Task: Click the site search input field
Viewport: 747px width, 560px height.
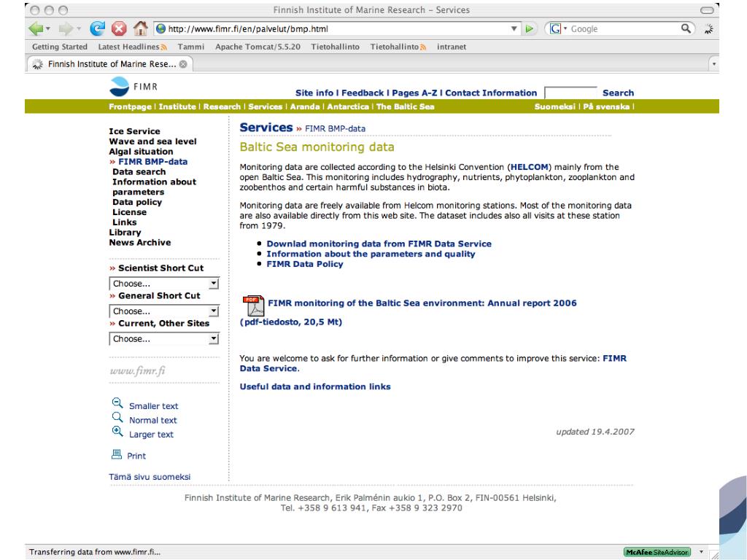Action: point(570,93)
